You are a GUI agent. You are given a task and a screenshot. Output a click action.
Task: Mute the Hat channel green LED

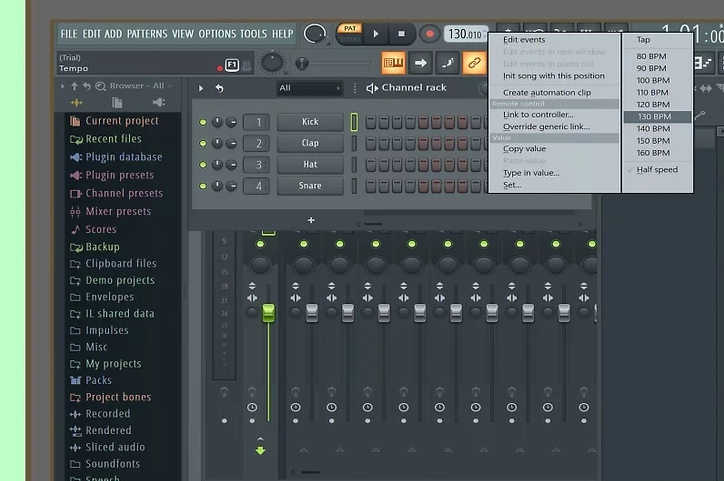click(x=203, y=165)
